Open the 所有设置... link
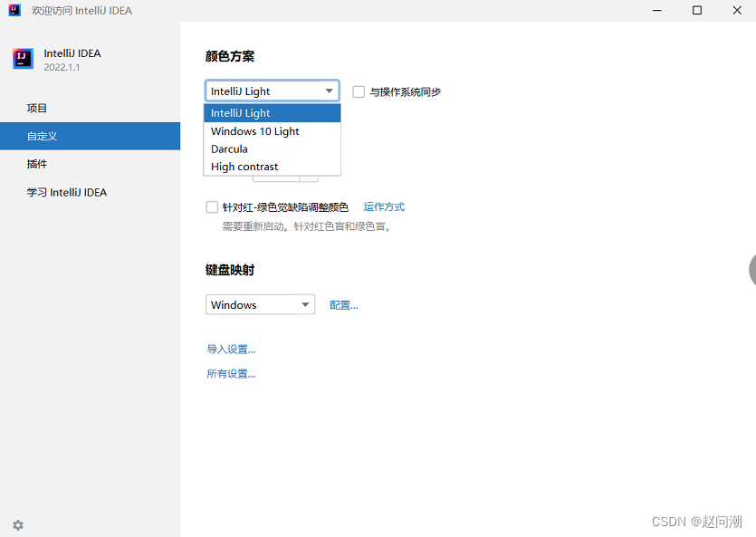This screenshot has width=756, height=537. tap(231, 374)
